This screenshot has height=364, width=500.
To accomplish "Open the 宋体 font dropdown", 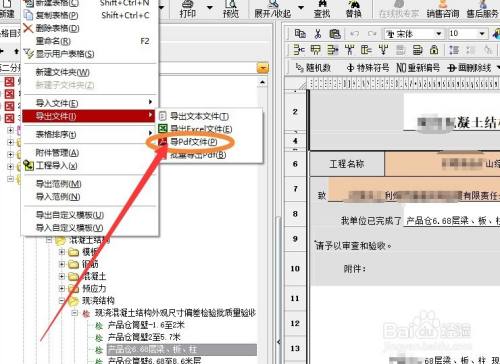I will click(x=439, y=34).
